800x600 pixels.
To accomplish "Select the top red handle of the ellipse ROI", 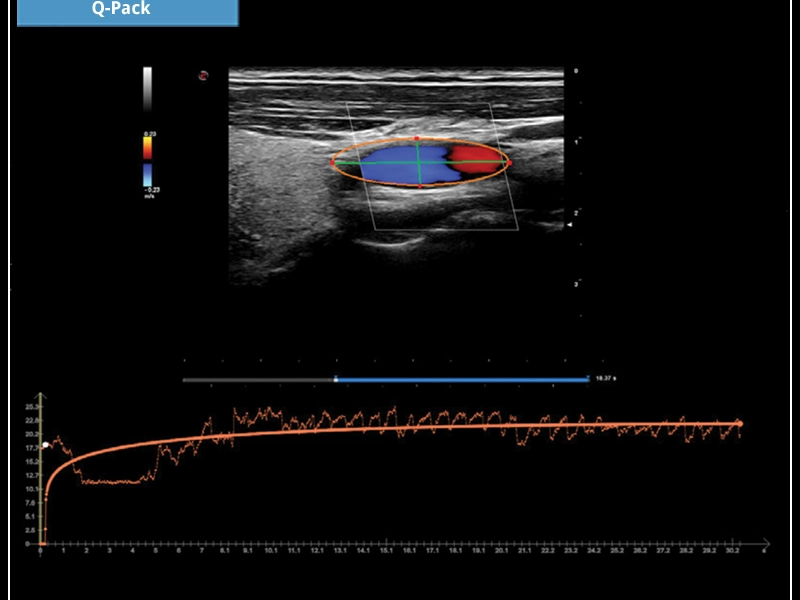I will 418,138.
